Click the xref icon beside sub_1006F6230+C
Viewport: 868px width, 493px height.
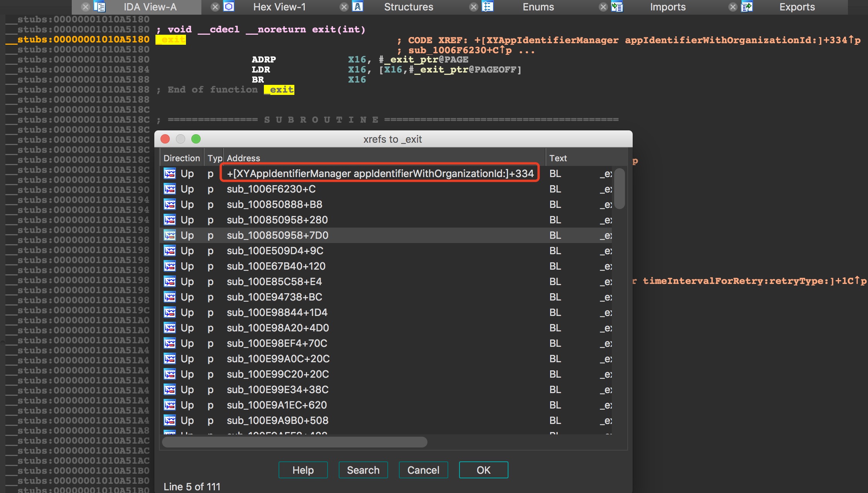(170, 189)
